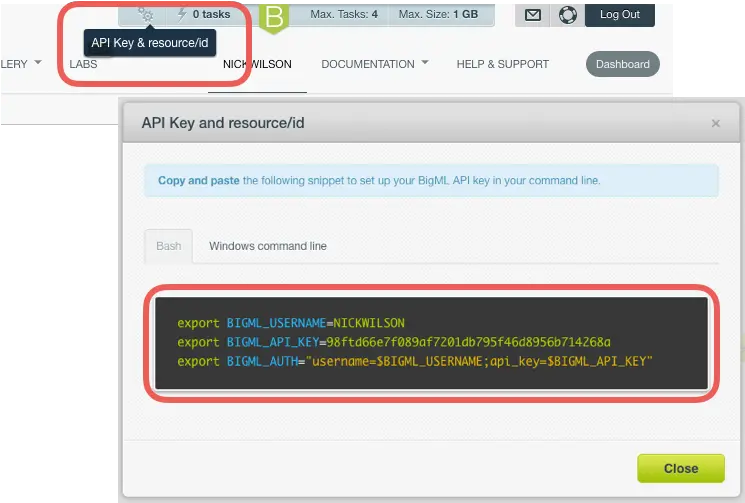Click the gears API key icon

pos(146,14)
